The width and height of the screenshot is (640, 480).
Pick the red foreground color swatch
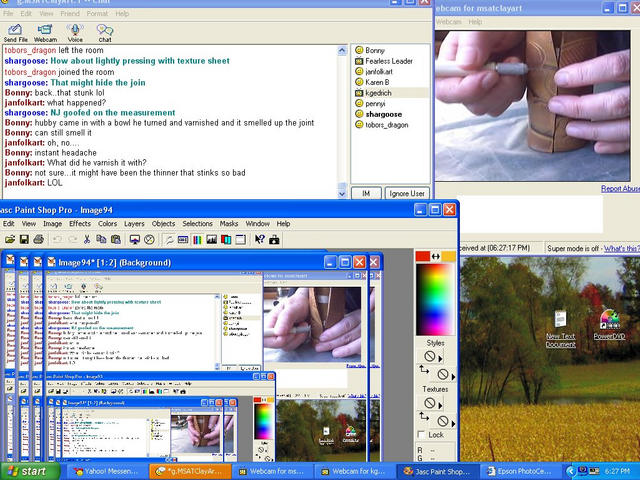click(422, 256)
